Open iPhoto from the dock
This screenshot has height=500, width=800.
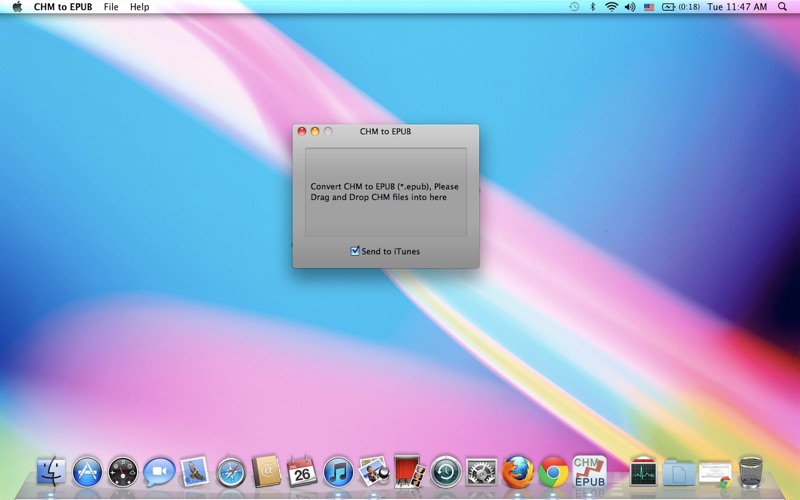(373, 472)
